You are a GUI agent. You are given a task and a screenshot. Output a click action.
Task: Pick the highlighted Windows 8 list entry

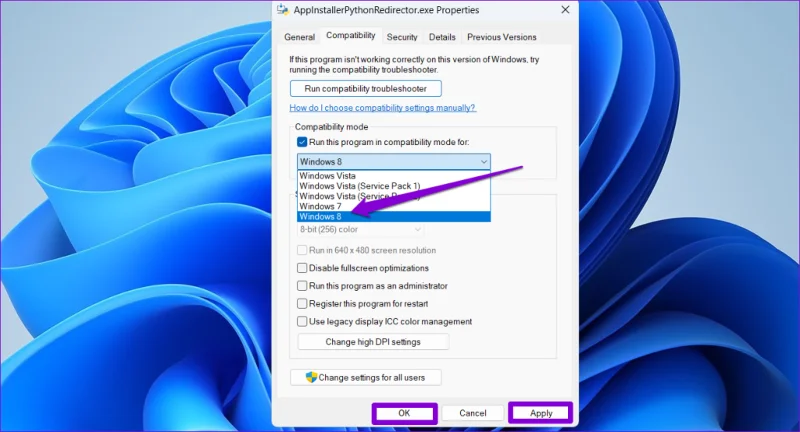(393, 216)
